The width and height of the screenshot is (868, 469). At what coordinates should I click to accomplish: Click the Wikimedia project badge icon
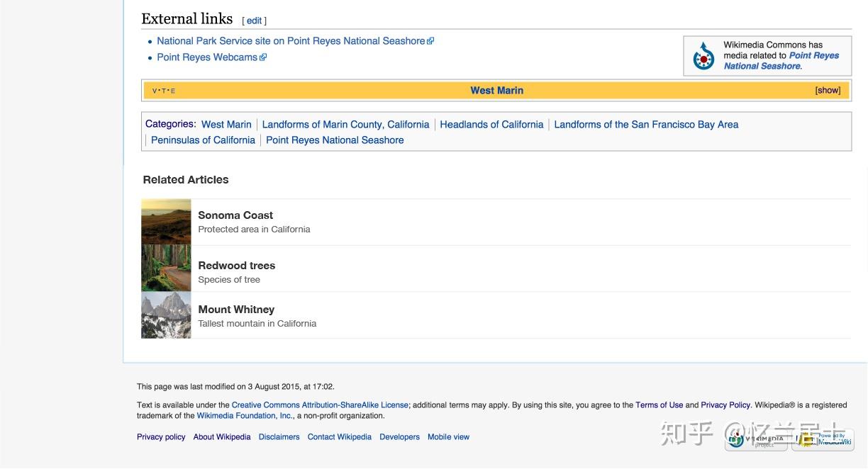pyautogui.click(x=756, y=439)
